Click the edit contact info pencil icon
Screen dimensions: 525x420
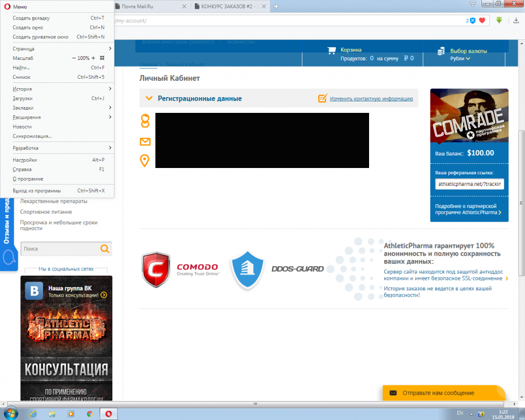click(x=323, y=98)
